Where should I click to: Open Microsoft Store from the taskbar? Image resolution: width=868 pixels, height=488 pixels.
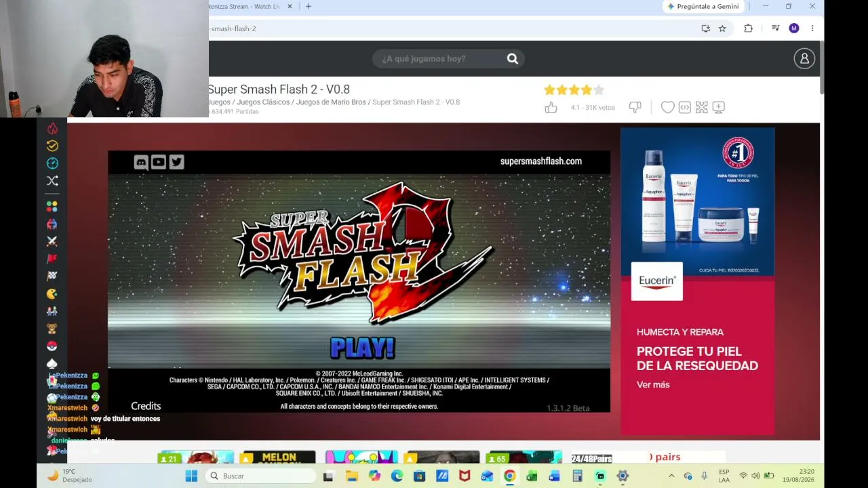pos(419,476)
